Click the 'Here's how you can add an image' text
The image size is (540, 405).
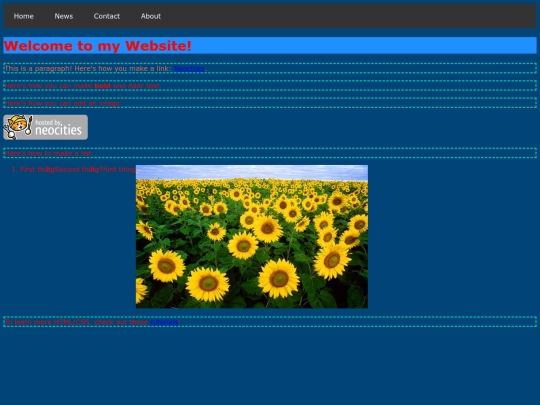63,103
